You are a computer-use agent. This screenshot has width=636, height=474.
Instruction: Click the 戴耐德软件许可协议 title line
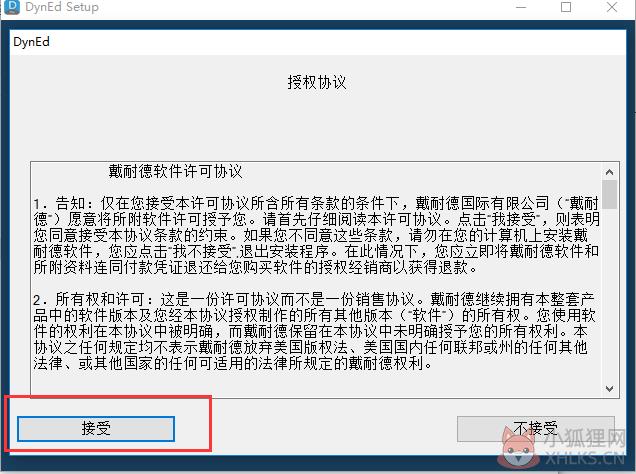pos(176,171)
